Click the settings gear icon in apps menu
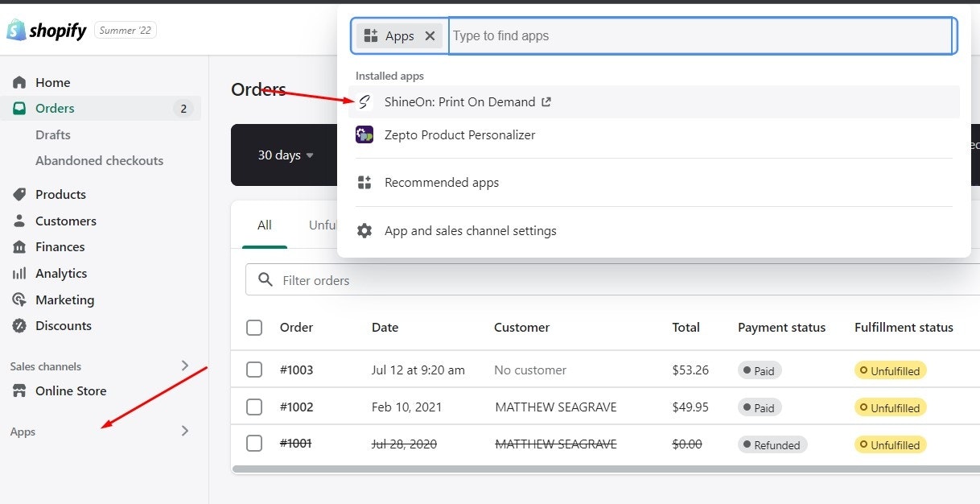The height and width of the screenshot is (504, 980). [364, 230]
